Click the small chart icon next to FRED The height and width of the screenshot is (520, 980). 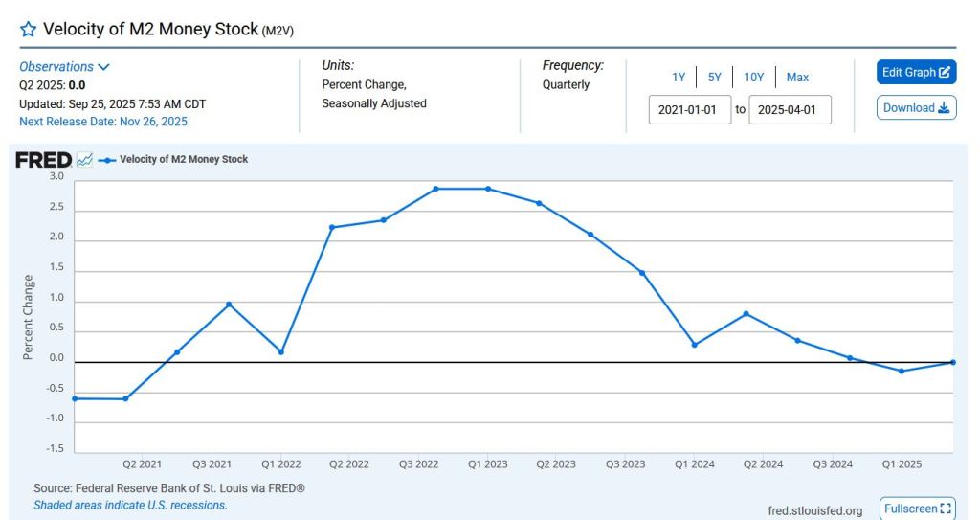point(84,160)
